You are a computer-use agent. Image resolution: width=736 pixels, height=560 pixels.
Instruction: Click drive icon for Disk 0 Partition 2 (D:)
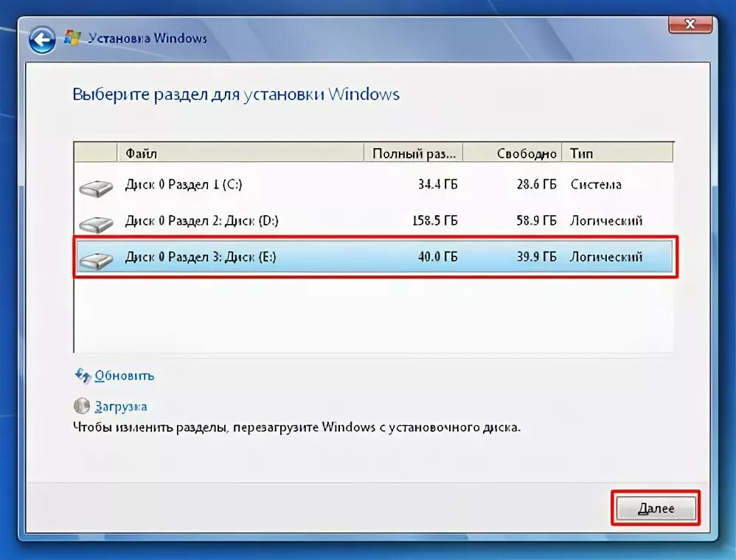point(96,224)
